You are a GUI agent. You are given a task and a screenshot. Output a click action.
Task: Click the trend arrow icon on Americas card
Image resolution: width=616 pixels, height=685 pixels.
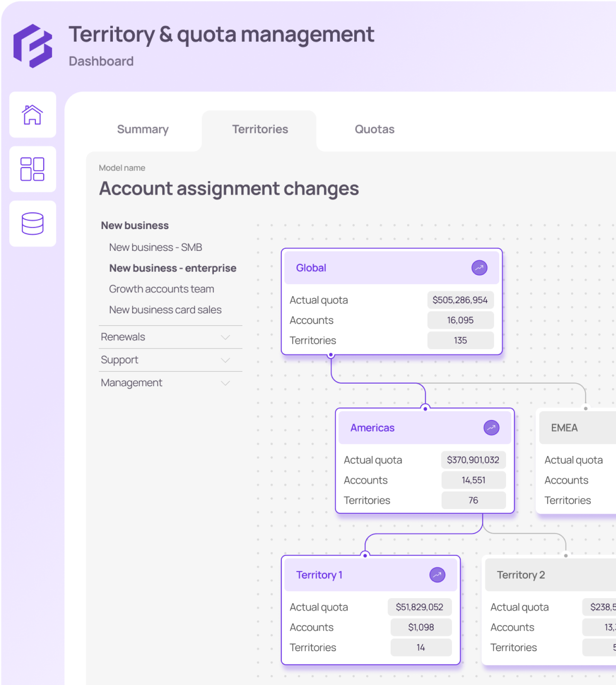point(491,428)
